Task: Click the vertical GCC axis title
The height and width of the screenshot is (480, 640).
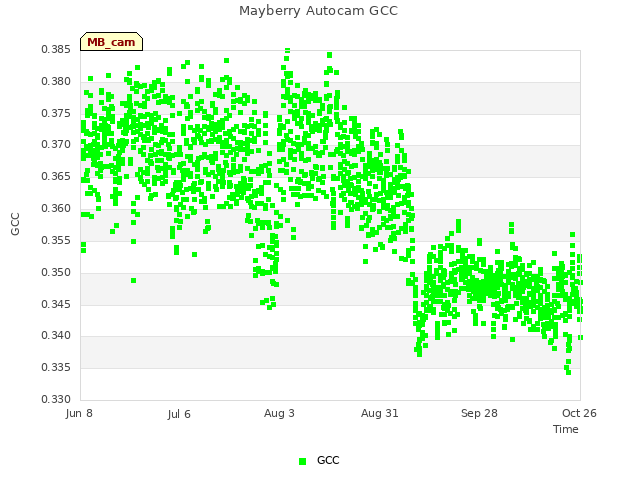Action: 15,224
